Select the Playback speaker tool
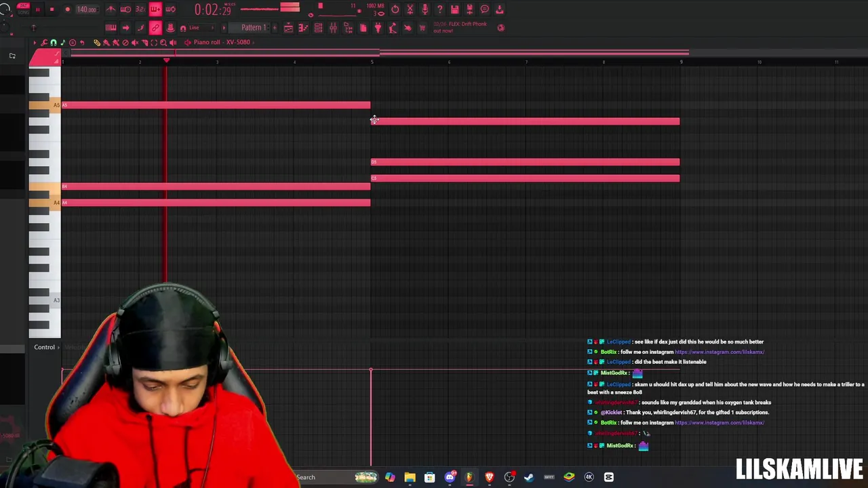 (173, 42)
